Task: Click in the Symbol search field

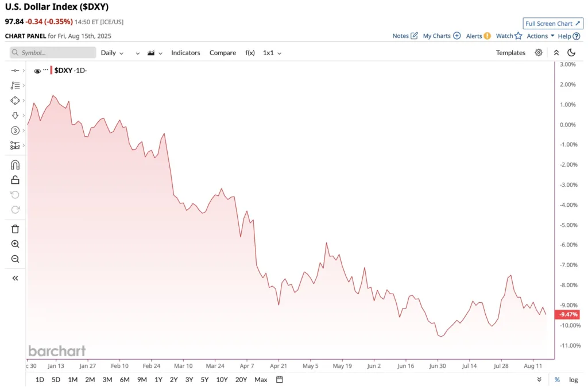Action: (53, 52)
